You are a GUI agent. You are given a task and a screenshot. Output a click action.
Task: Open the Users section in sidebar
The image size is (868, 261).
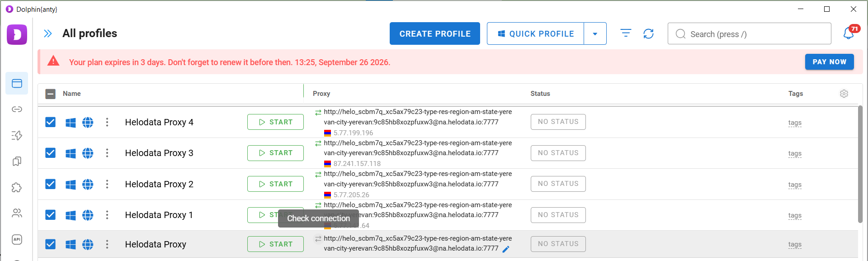pyautogui.click(x=17, y=213)
